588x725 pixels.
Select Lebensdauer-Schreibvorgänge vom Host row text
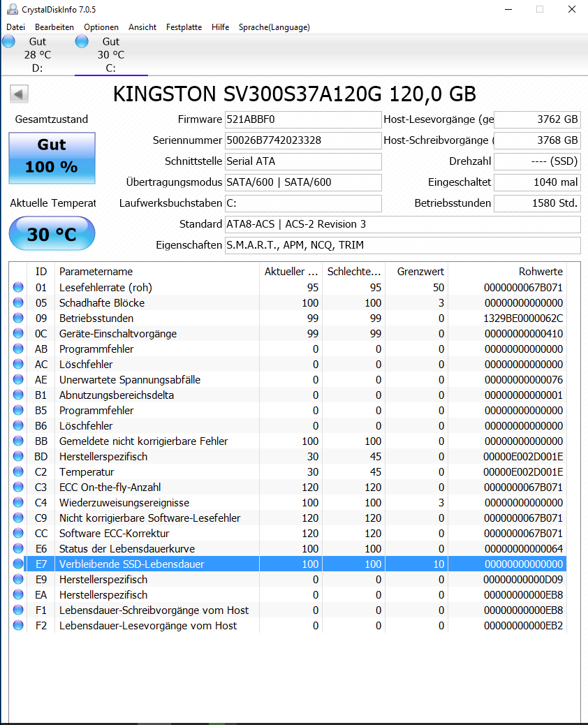pos(154,610)
